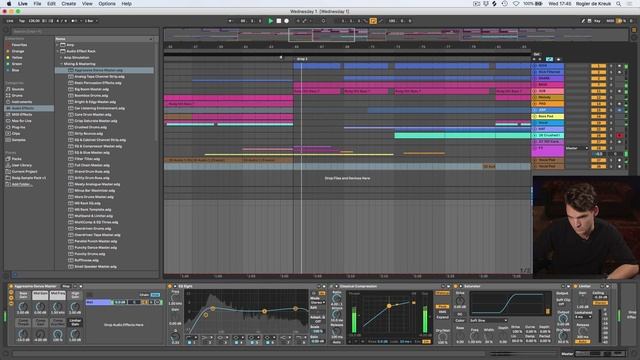Open the Master output routing dropdown
Image resolution: width=640 pixels, height=360 pixels.
tap(577, 148)
